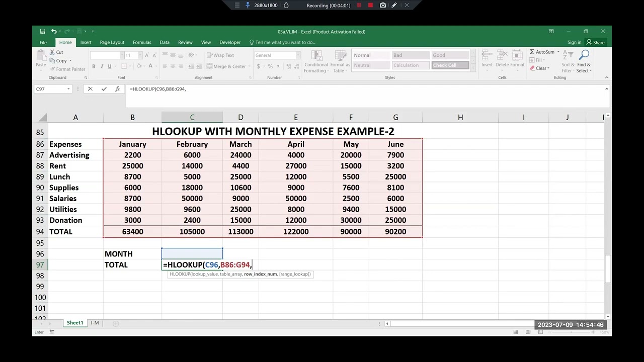Image resolution: width=644 pixels, height=362 pixels.
Task: Click the Share button
Action: point(596,42)
